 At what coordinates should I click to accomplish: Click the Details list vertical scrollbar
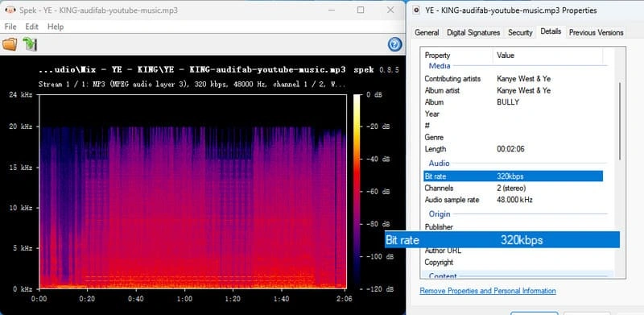[x=620, y=122]
